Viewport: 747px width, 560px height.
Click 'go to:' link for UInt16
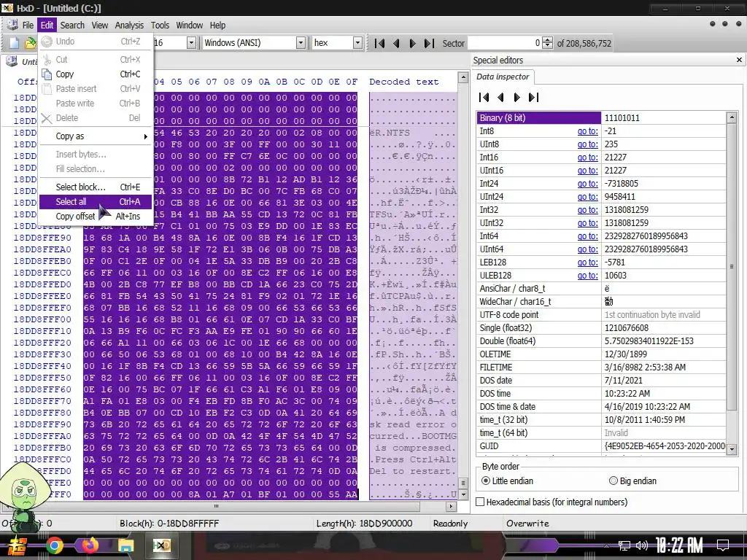point(587,171)
